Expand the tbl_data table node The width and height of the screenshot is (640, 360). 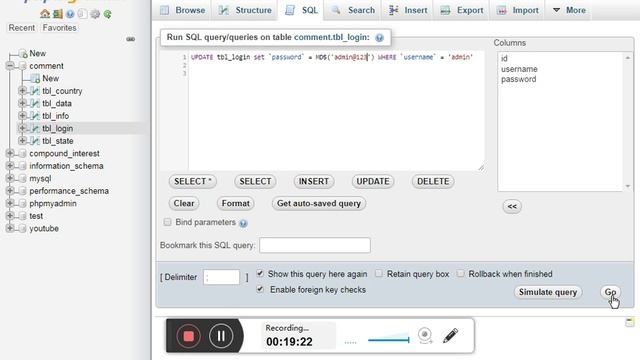click(x=22, y=103)
